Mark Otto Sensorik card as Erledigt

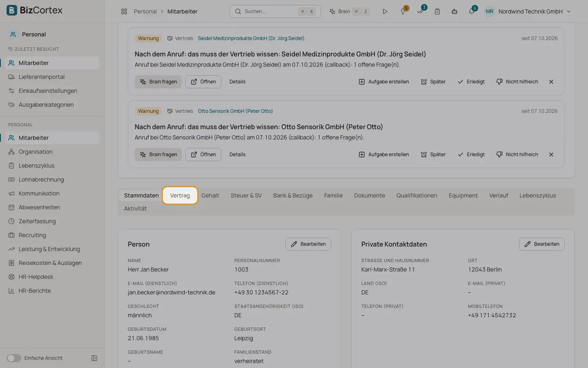coord(471,155)
